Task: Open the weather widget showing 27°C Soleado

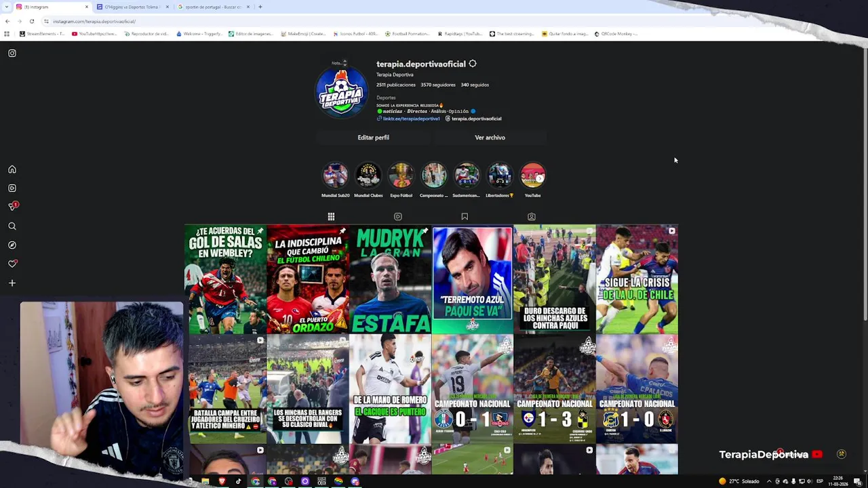Action: 739,481
